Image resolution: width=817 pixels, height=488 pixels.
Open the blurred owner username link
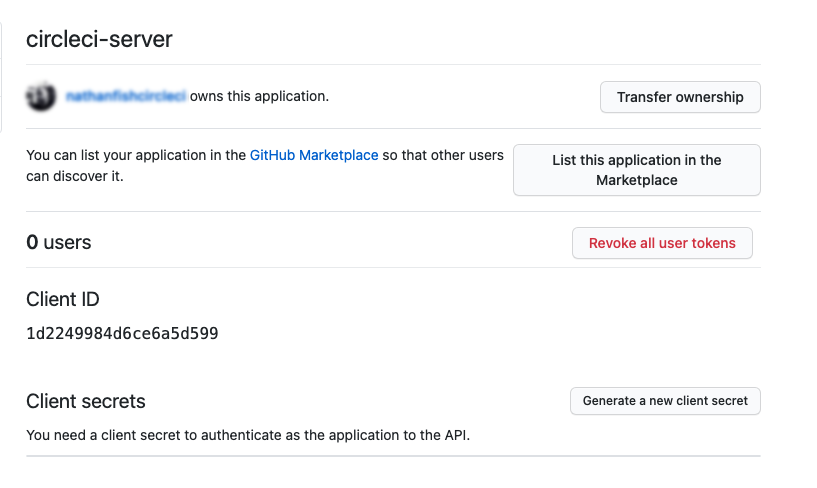[x=126, y=96]
